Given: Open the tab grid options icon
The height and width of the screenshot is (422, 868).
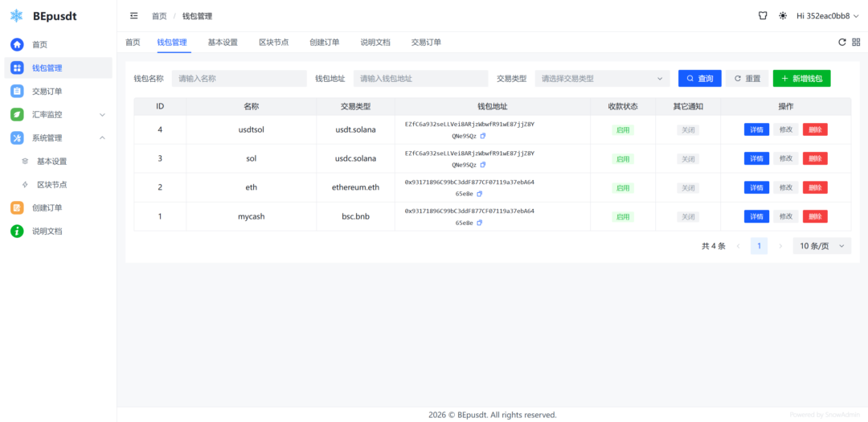Looking at the screenshot, I should point(856,42).
